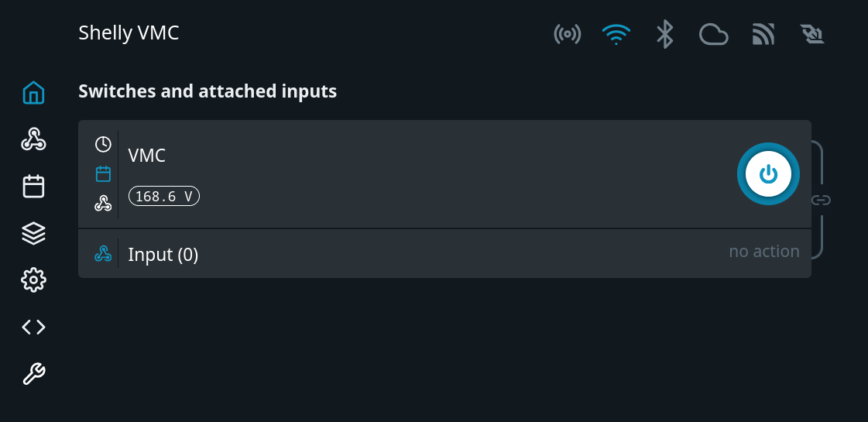Click the cloud connection status icon
This screenshot has height=422, width=868.
pos(713,34)
